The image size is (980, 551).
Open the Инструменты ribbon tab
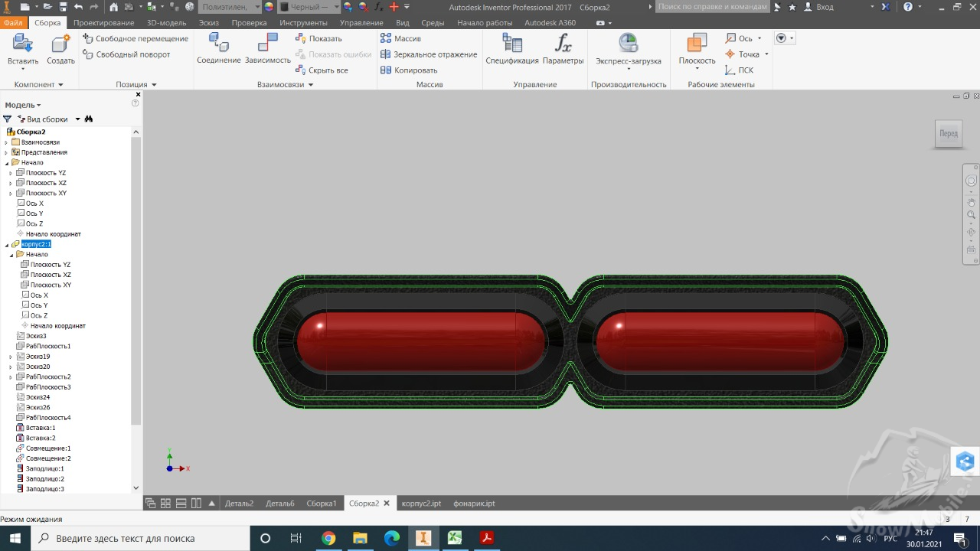tap(303, 23)
